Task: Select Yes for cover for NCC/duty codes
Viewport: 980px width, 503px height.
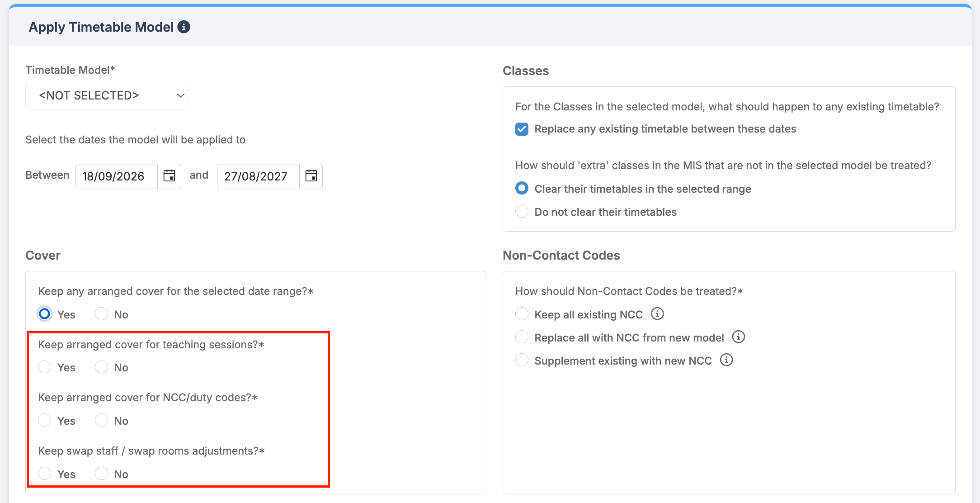Action: (44, 420)
